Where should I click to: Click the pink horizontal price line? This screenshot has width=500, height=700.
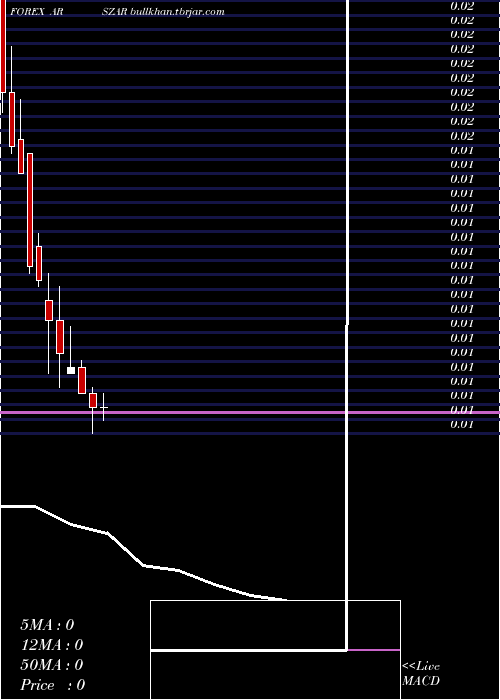point(250,412)
